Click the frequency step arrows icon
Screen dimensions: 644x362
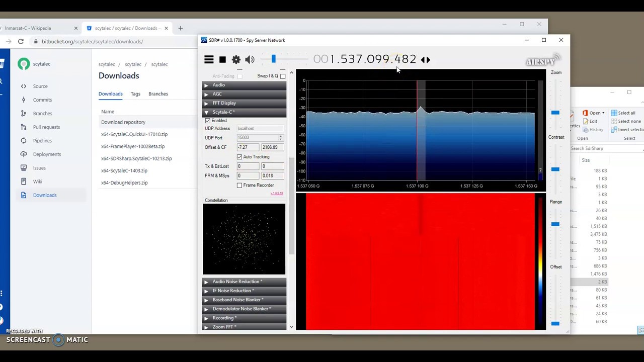[426, 59]
